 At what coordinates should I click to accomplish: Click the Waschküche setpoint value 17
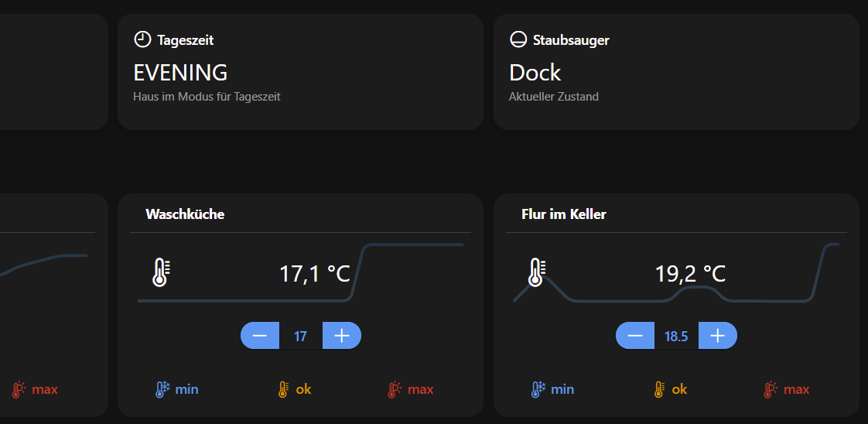tap(301, 337)
